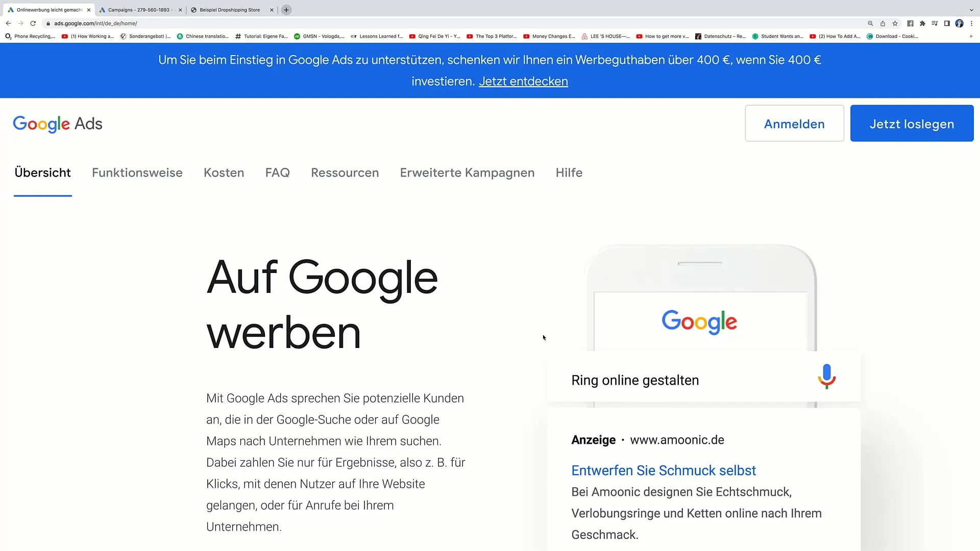Open the Student Wants an... bookmark
This screenshot has height=551, width=980.
coord(778,36)
